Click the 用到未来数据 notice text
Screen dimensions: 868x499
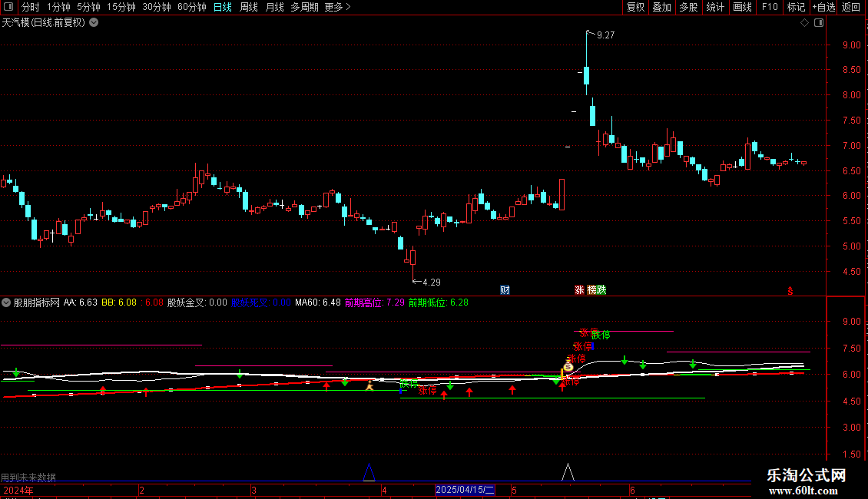(x=28, y=477)
